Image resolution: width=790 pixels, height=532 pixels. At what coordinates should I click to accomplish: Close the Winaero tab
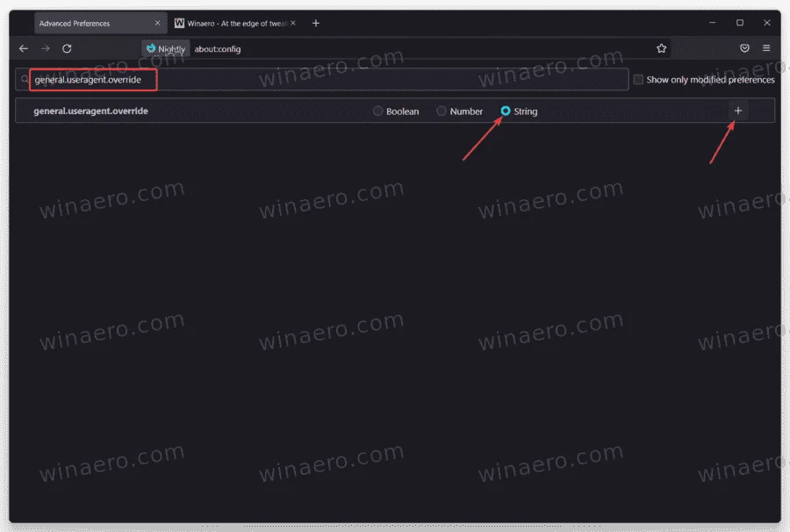[293, 23]
